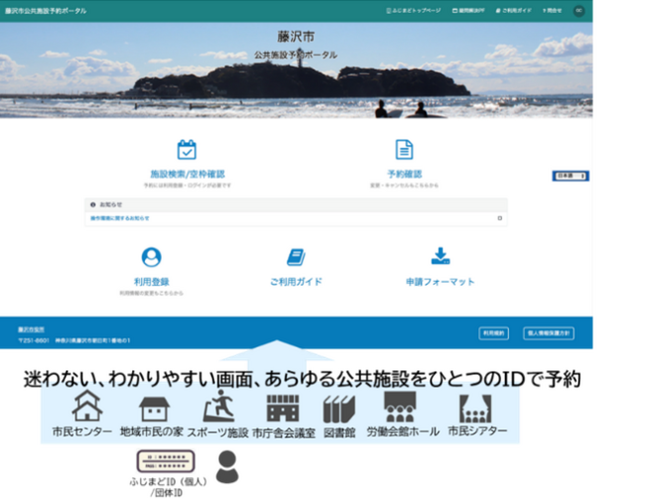The width and height of the screenshot is (650, 504).
Task: Click the 藤沢市役所 text in the footer
Action: [x=31, y=330]
